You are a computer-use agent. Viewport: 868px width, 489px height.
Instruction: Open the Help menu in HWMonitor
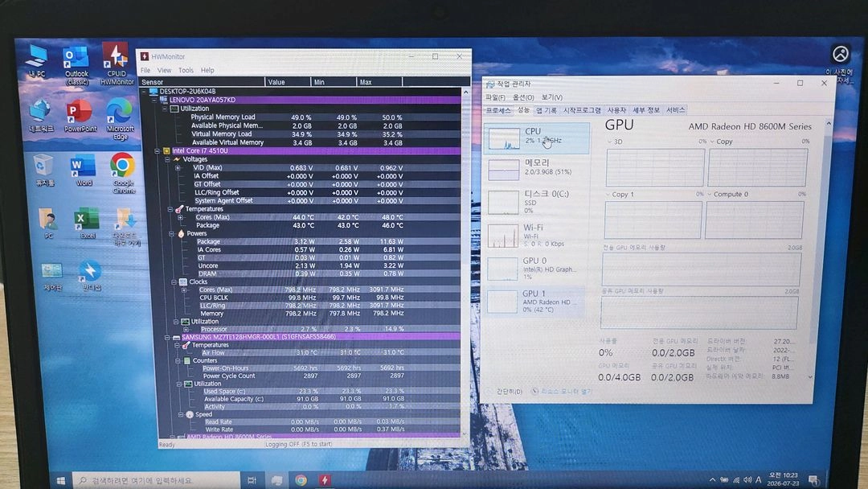[x=207, y=70]
